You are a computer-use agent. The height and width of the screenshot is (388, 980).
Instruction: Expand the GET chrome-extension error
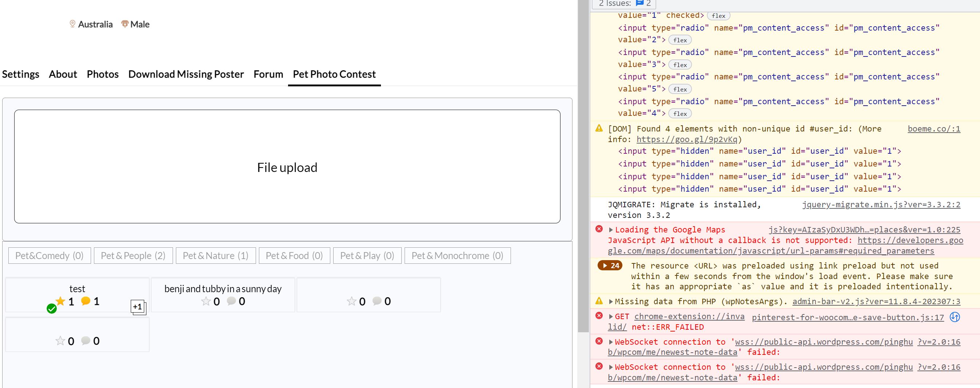tap(611, 317)
